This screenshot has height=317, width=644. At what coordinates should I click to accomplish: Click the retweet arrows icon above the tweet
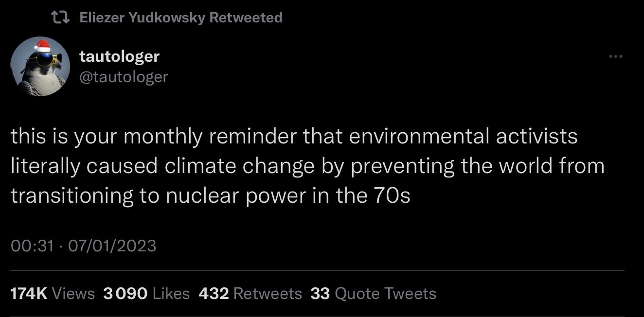coord(60,18)
